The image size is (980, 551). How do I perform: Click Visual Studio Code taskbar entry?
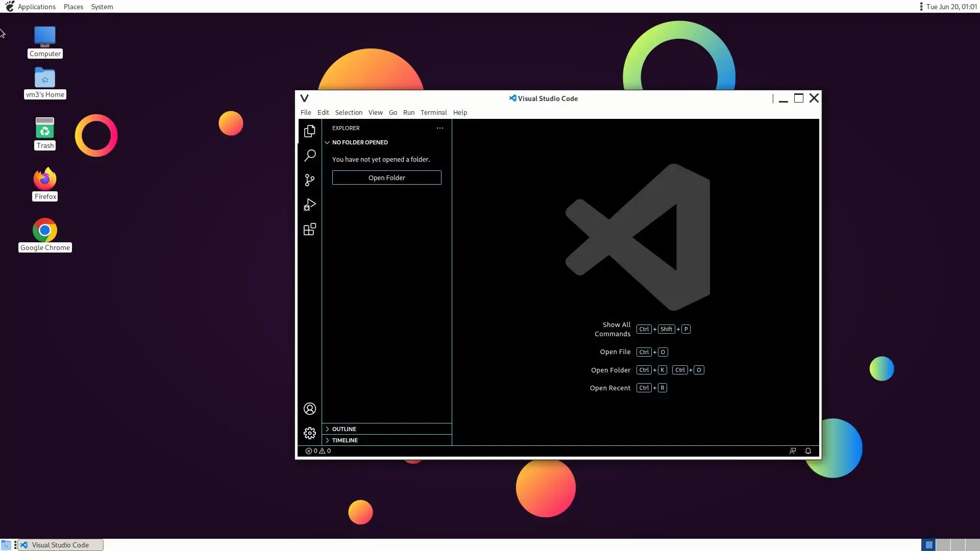[60, 545]
